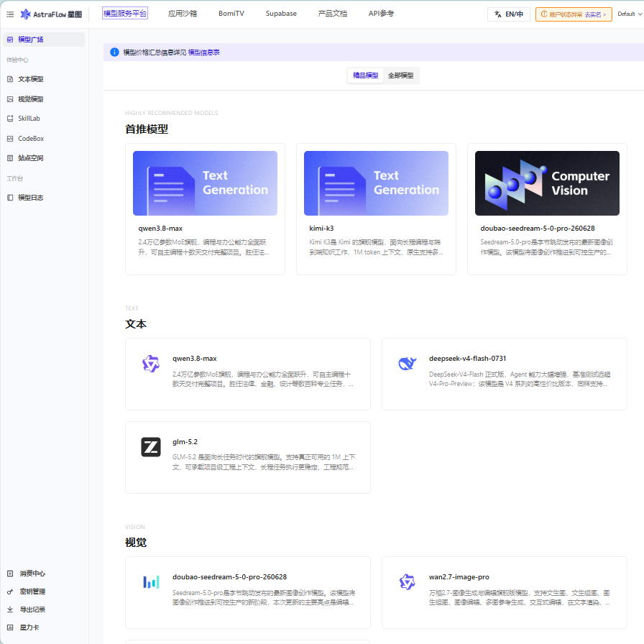Image resolution: width=644 pixels, height=644 pixels.
Task: Click the glm-5.2 model title
Action: 185,442
